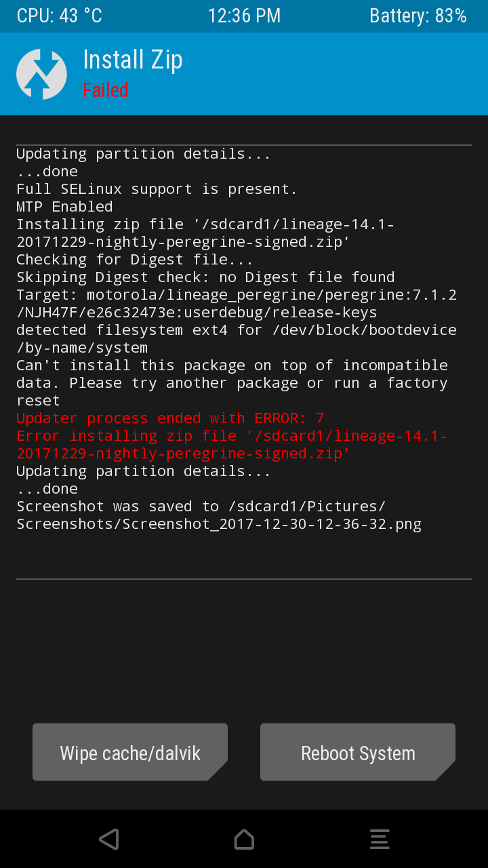The image size is (488, 868).
Task: Open TWRP home via the house icon
Action: click(x=244, y=839)
